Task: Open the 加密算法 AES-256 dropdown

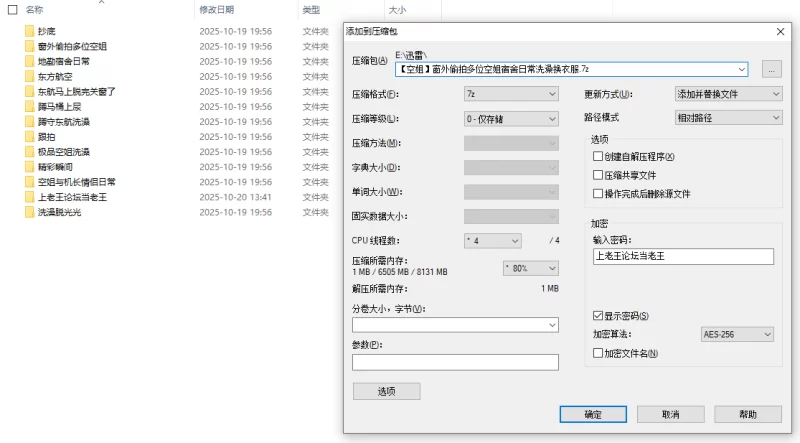Action: pyautogui.click(x=737, y=334)
